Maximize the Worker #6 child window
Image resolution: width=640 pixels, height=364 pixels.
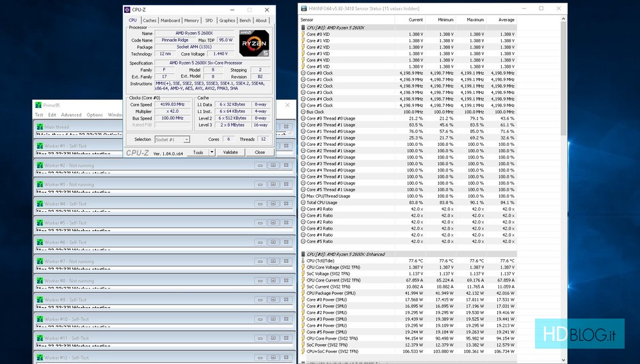click(x=273, y=242)
